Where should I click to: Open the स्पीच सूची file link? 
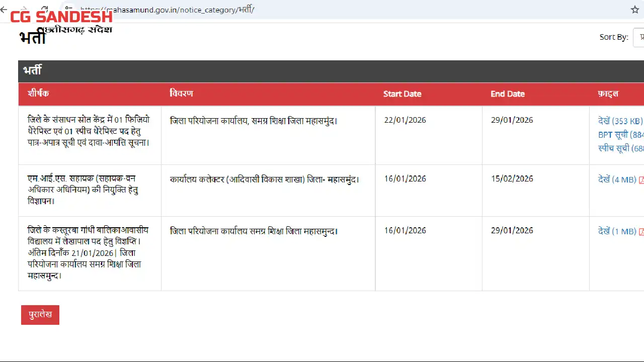coord(620,149)
